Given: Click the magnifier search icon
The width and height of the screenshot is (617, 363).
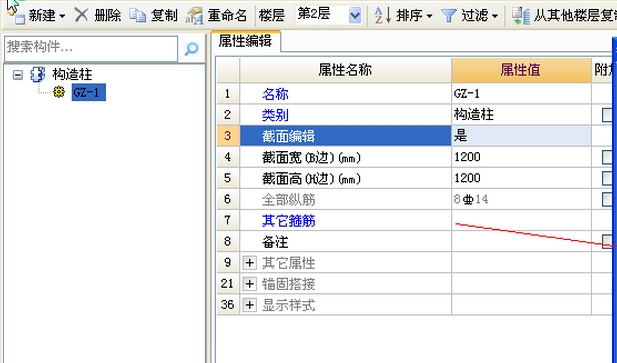Looking at the screenshot, I should pos(191,48).
